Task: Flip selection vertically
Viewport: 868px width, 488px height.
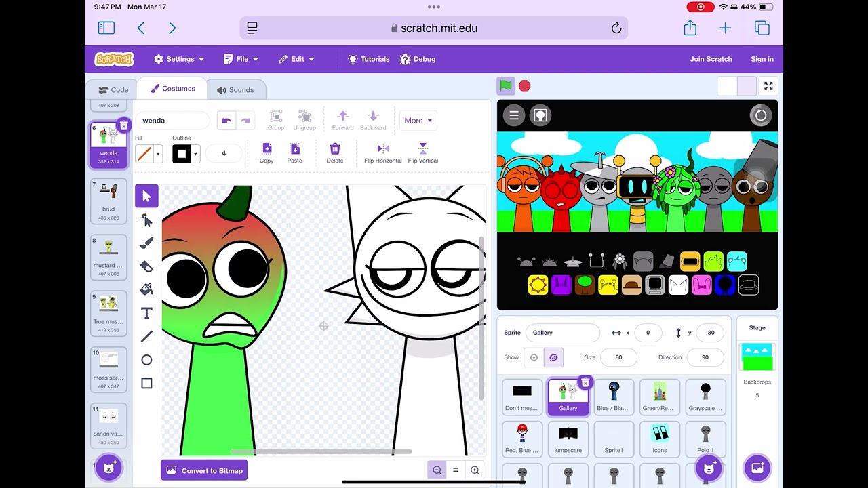Action: point(423,153)
